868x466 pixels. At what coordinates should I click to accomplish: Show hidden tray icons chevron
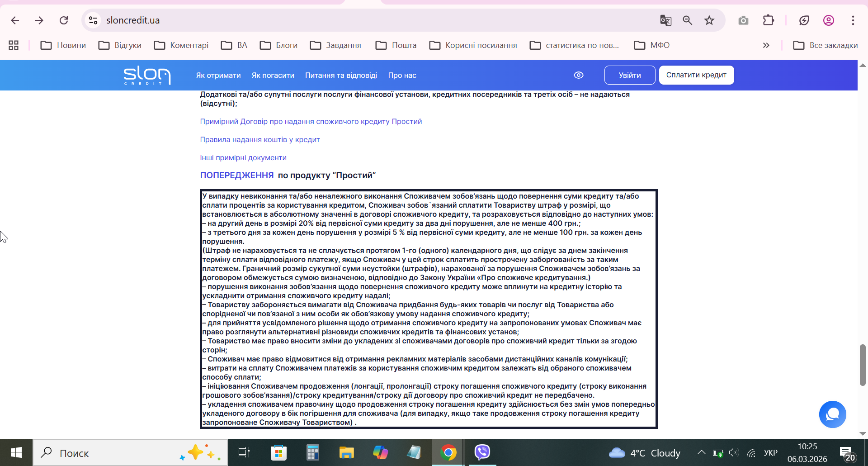[701, 452]
